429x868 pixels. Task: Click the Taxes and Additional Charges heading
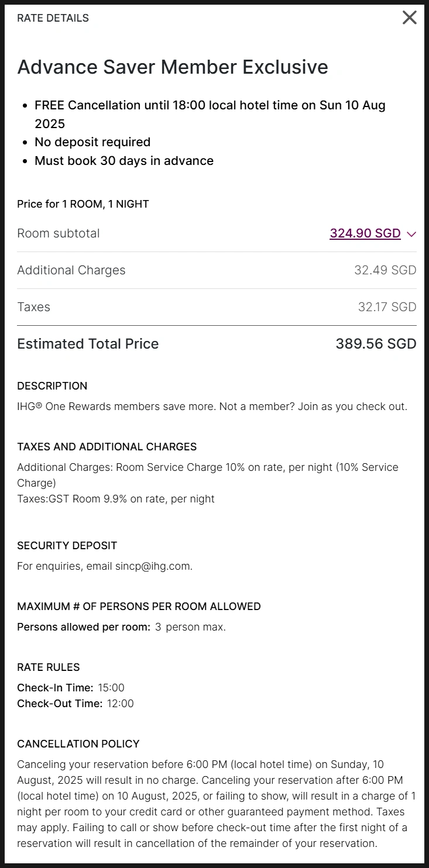click(x=107, y=447)
